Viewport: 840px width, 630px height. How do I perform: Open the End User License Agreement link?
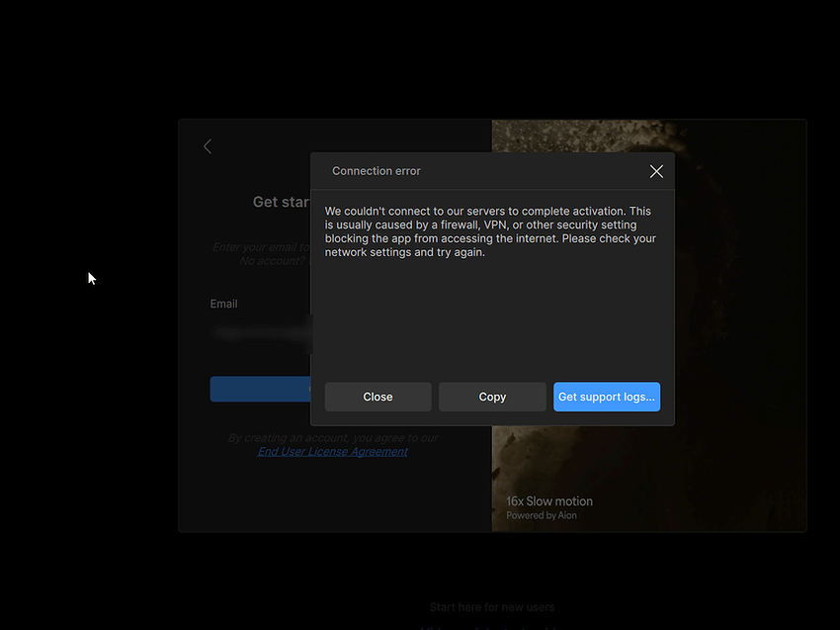coord(332,452)
